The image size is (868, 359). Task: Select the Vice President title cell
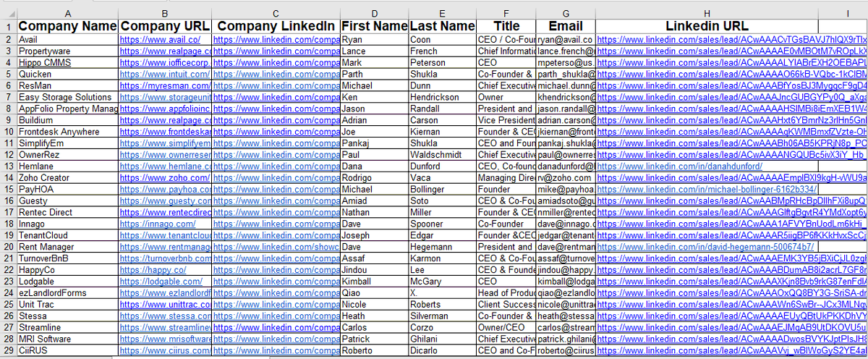(x=505, y=120)
